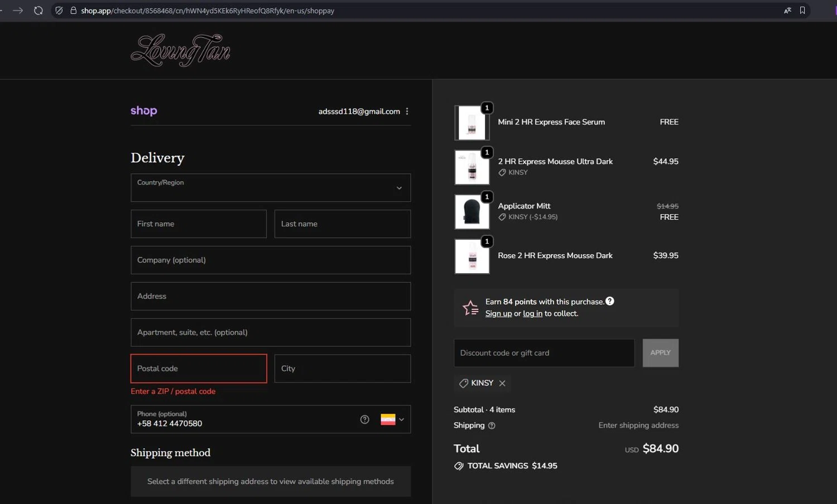Screen dimensions: 837x504
Task: Focus the First name field
Action: (199, 224)
